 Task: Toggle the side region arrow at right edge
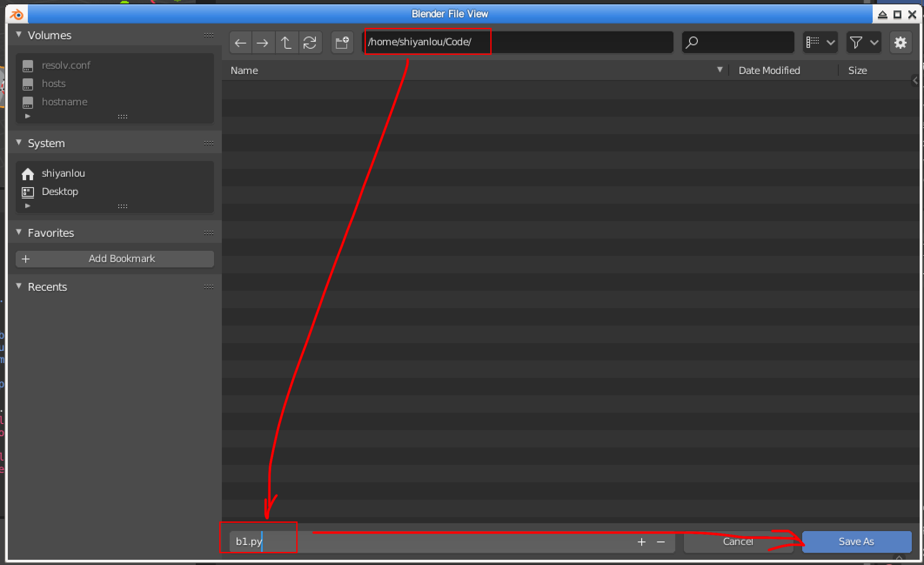[915, 81]
